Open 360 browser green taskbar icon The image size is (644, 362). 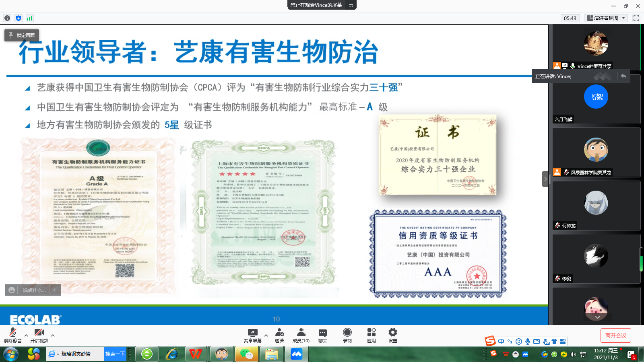147,354
